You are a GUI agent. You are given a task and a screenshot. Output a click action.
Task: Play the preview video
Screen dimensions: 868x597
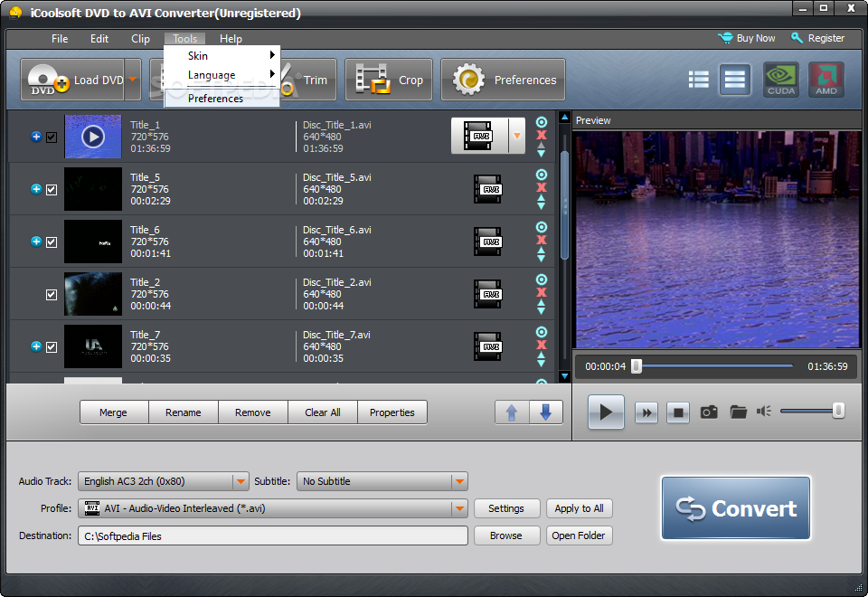(606, 412)
